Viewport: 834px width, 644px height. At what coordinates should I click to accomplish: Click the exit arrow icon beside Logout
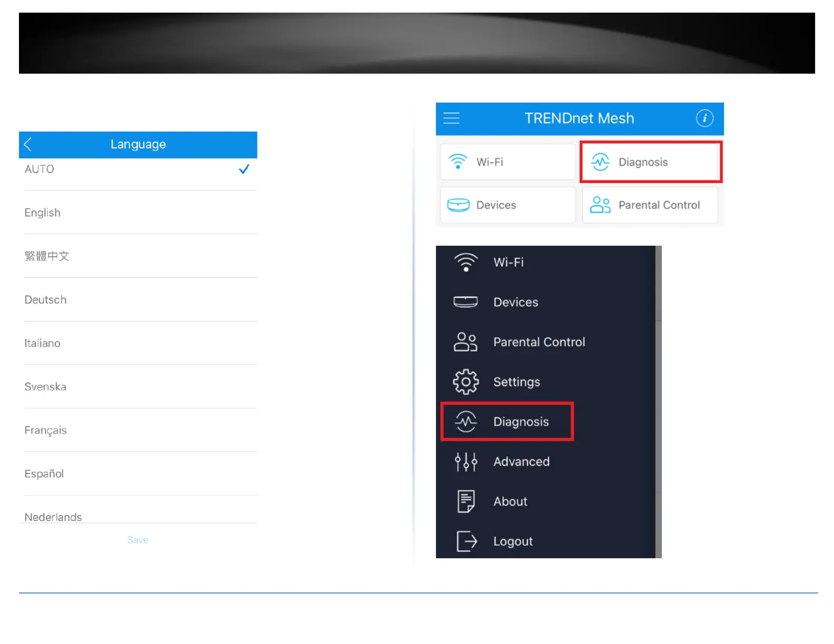466,541
